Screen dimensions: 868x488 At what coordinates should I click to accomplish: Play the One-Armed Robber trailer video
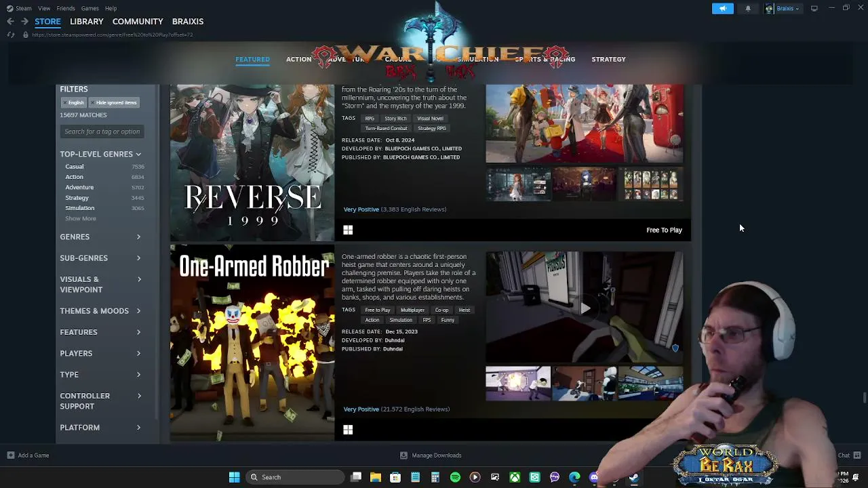pyautogui.click(x=585, y=308)
